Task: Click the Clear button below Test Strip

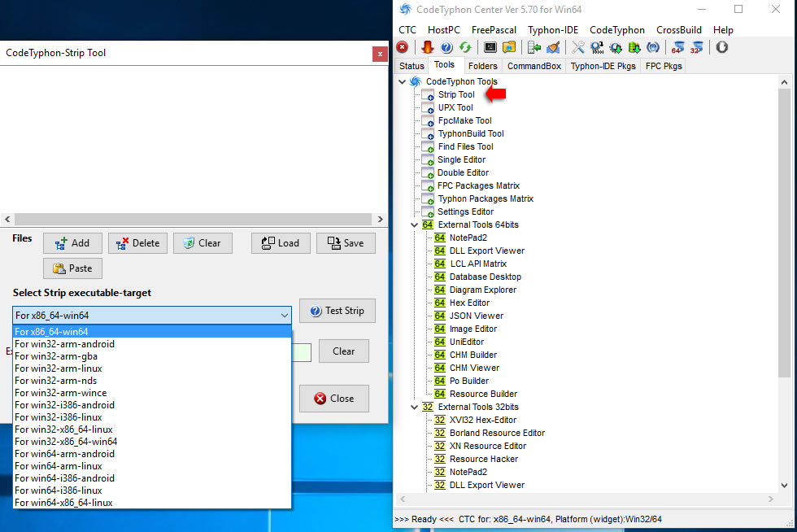Action: click(x=343, y=351)
